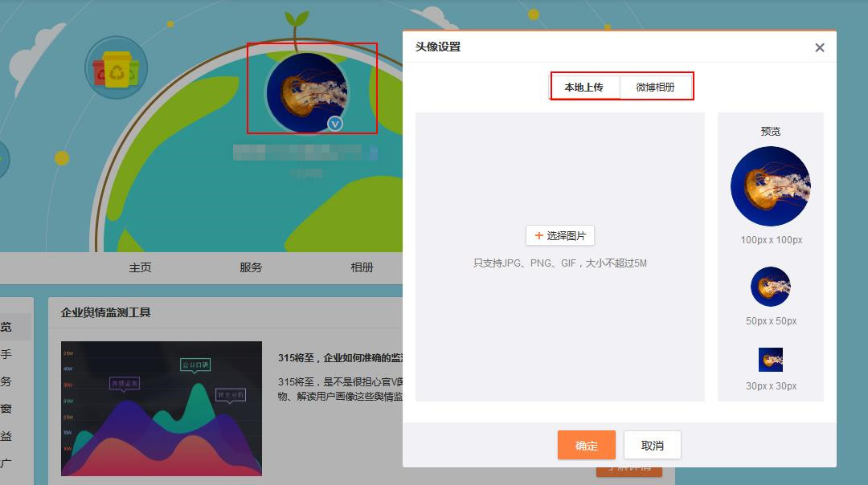Click the 选择图片 button
868x485 pixels.
559,235
